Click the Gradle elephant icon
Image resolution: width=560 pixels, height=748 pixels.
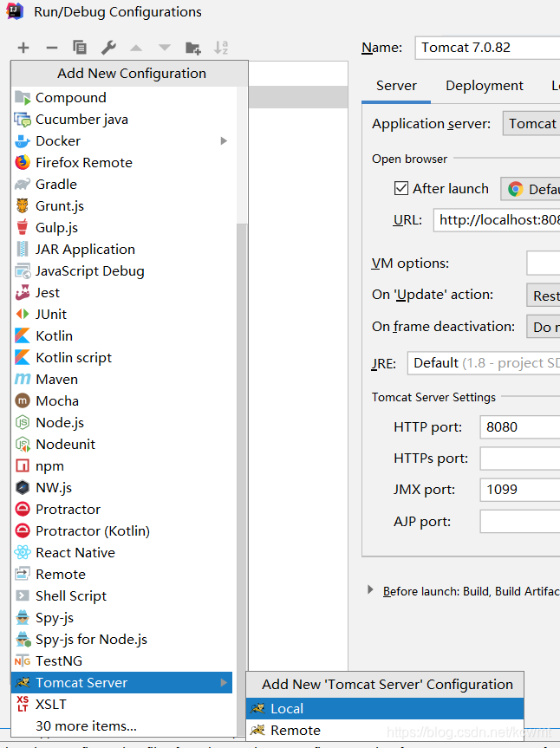(23, 184)
